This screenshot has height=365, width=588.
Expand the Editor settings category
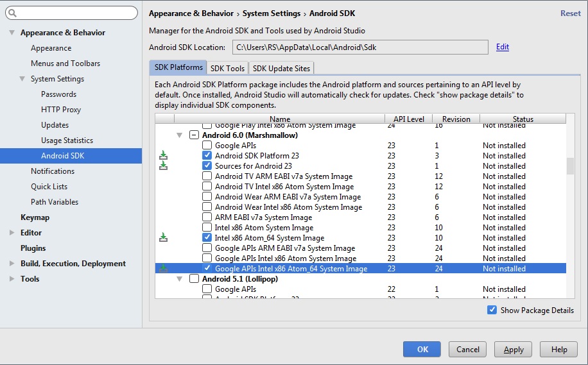tap(12, 233)
